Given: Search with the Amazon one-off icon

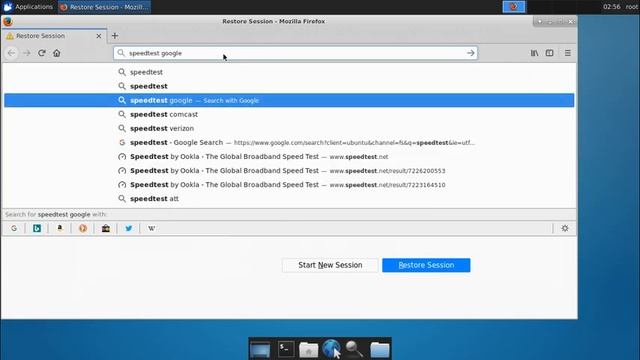Looking at the screenshot, I should (60, 229).
